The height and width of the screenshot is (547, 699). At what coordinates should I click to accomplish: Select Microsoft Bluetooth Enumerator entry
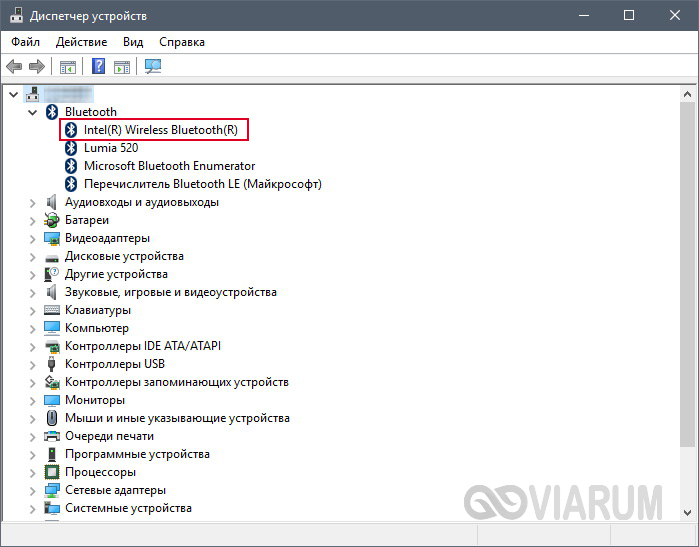click(169, 166)
